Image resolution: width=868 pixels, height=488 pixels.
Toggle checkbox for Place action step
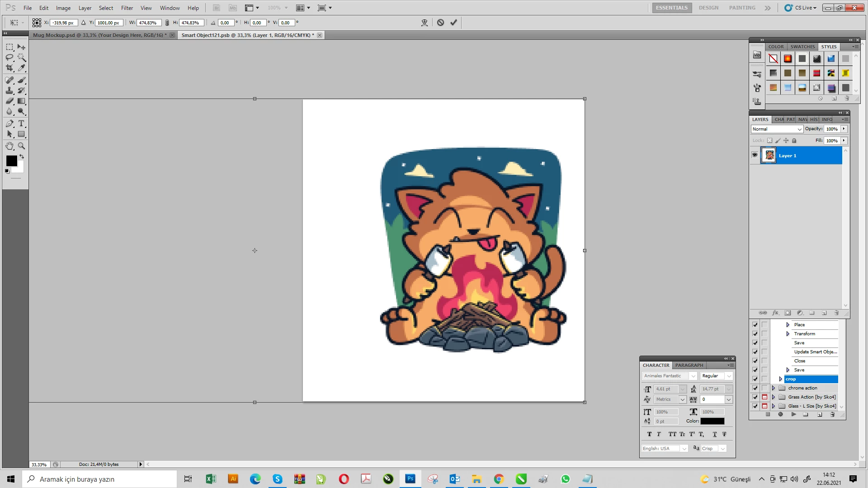755,325
